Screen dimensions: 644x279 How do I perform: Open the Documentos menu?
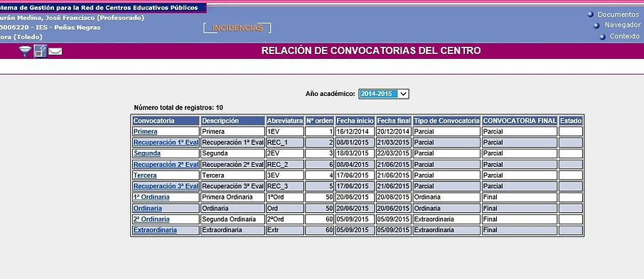point(618,14)
